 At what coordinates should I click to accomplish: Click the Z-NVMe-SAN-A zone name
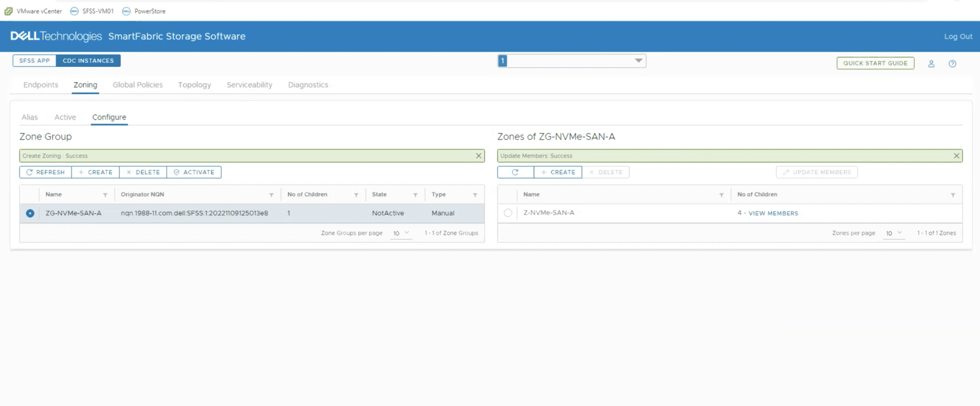(549, 213)
